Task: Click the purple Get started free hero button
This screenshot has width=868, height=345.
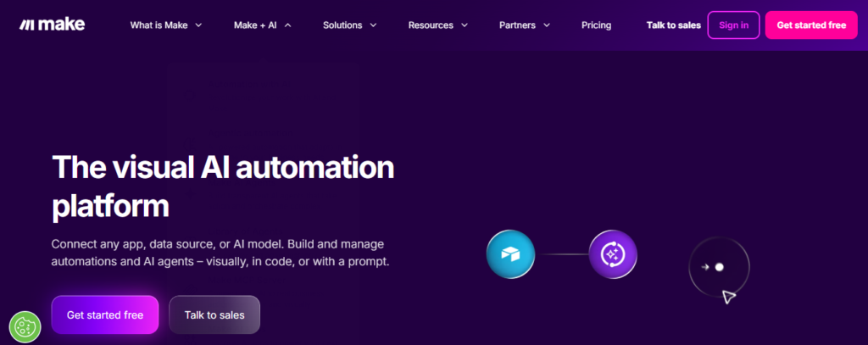Action: coord(104,315)
